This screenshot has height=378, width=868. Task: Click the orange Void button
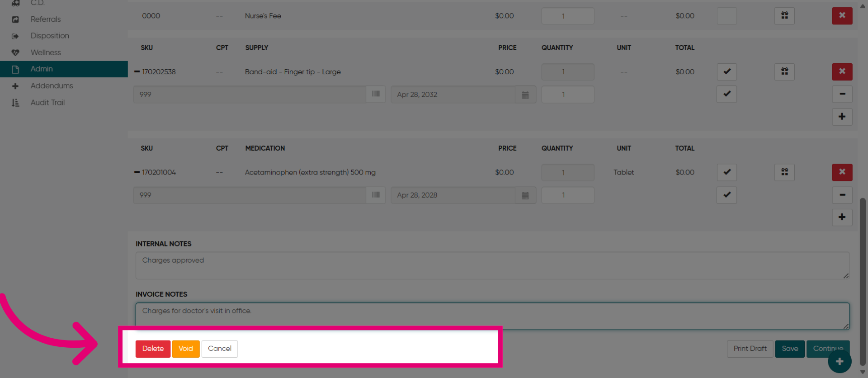point(186,349)
